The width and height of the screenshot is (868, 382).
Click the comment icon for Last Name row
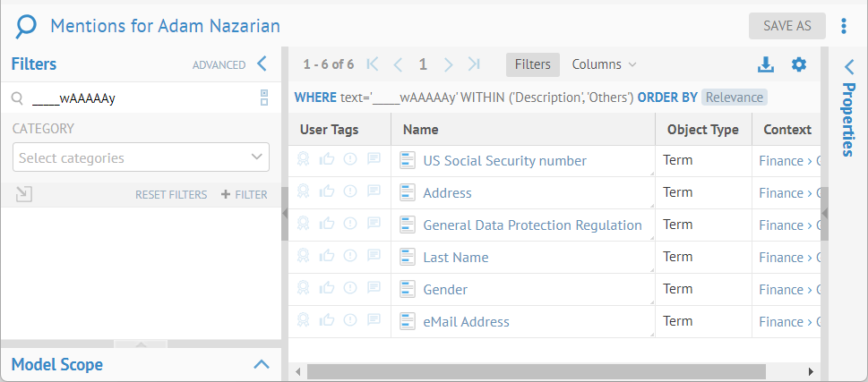coord(374,258)
